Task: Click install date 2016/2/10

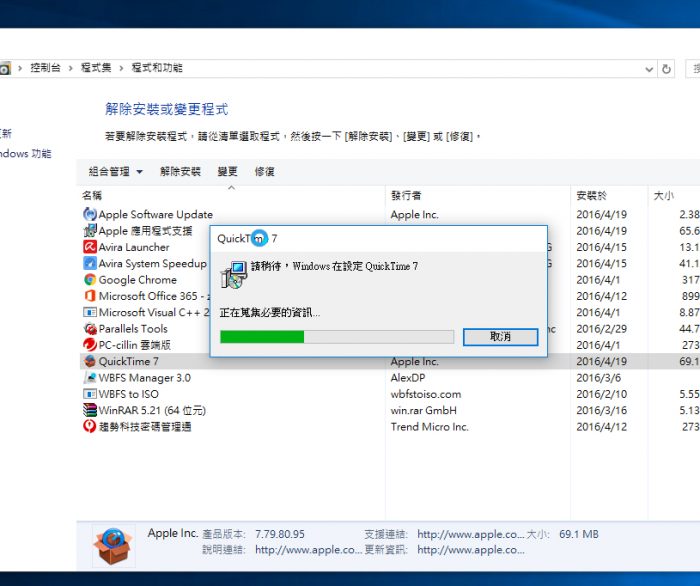Action: [601, 394]
